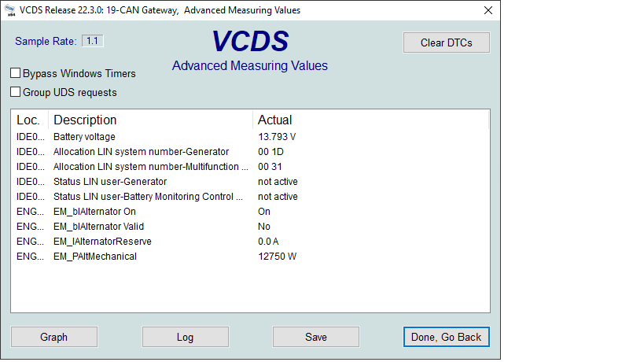Close the Advanced Measuring Values window
The width and height of the screenshot is (644, 362).
pyautogui.click(x=488, y=10)
